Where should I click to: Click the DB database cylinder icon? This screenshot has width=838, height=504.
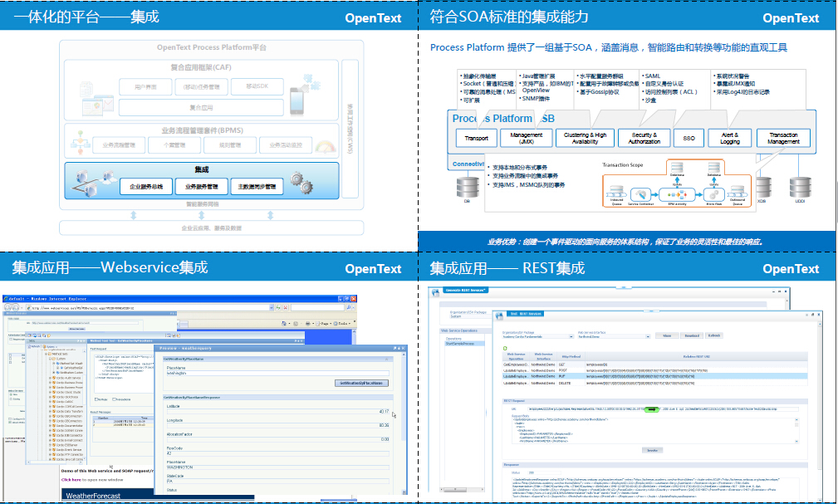(x=468, y=188)
